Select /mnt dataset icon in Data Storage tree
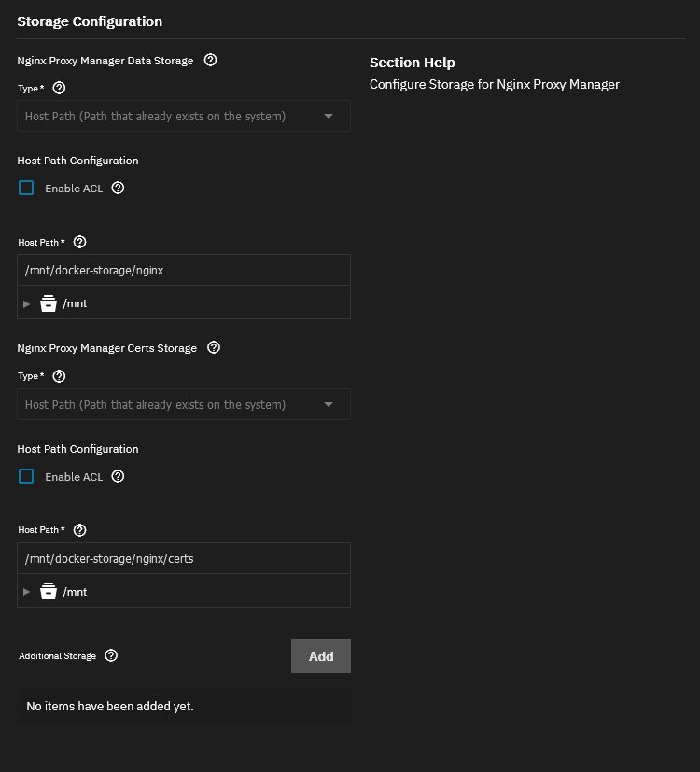Screen dimensions: 700x772 (49, 303)
